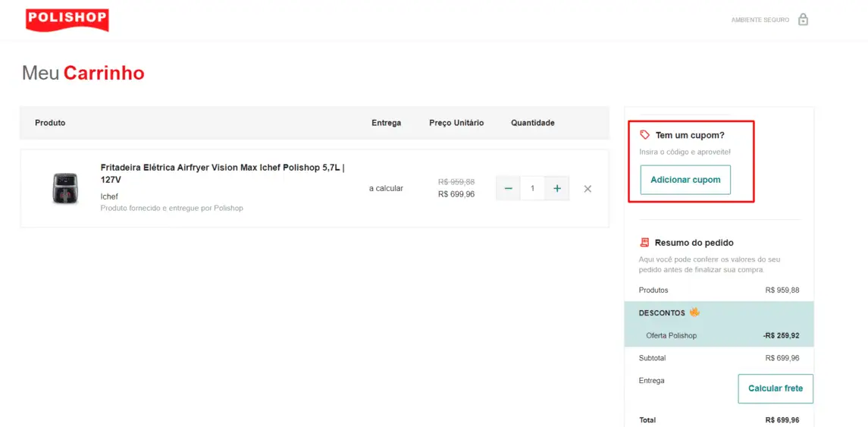Click the Total label in summary
Viewport: 868px width, 427px height.
pos(647,420)
